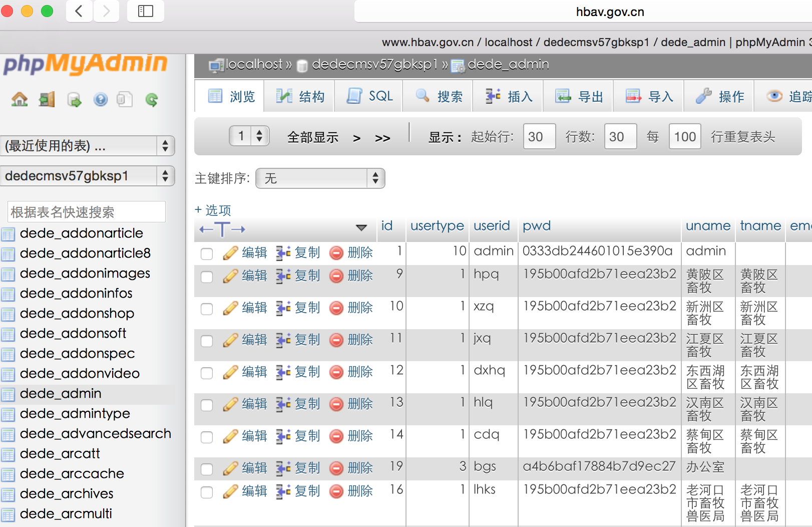The height and width of the screenshot is (527, 812).
Task: Select checkbox for the xzq user row
Action: click(x=207, y=309)
